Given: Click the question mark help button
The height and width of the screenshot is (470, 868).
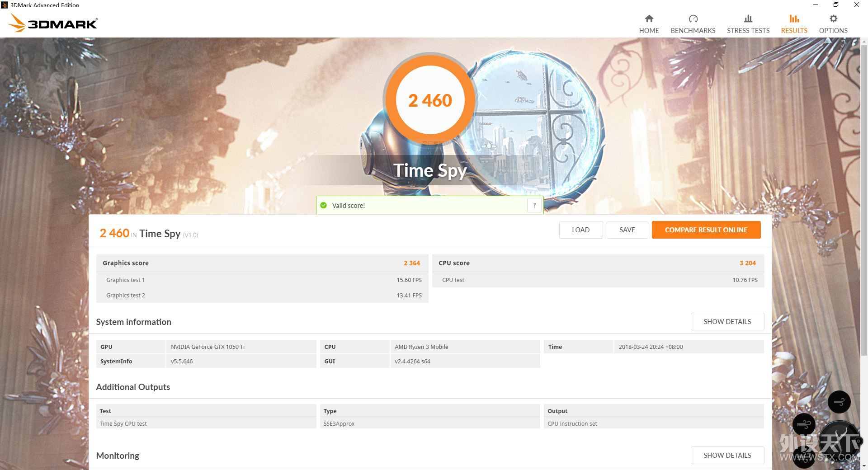Looking at the screenshot, I should coord(534,205).
